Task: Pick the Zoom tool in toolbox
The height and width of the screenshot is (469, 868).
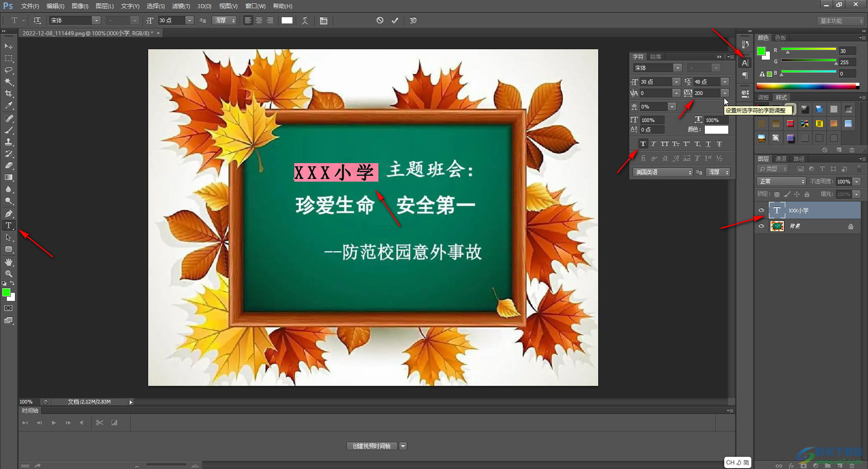Action: tap(9, 274)
